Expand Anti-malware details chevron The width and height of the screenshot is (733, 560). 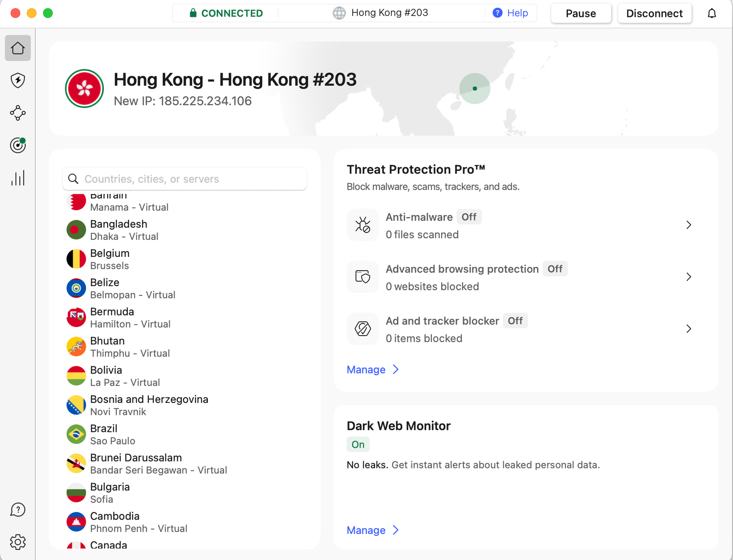pyautogui.click(x=689, y=225)
